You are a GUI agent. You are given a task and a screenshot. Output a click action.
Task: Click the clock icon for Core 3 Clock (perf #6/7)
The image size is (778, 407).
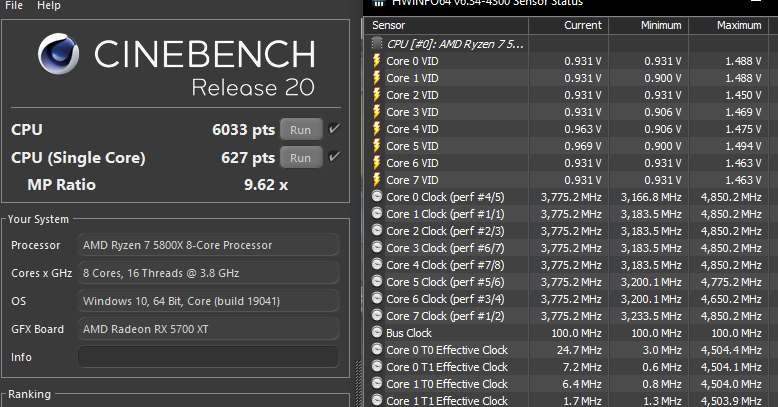(377, 247)
